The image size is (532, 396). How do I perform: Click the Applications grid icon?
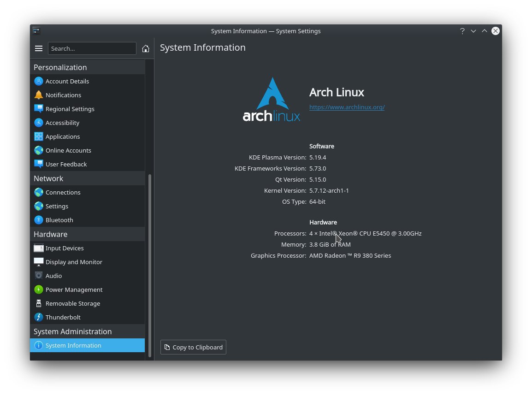(39, 136)
